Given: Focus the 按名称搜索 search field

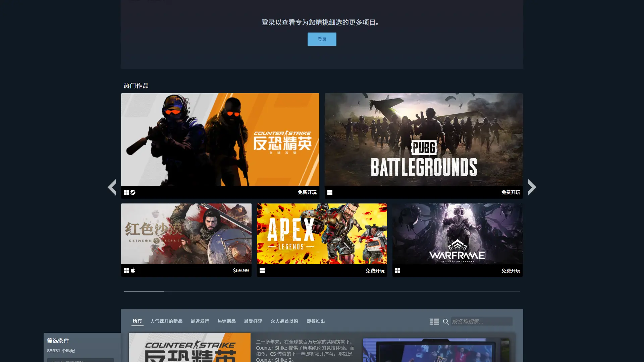Looking at the screenshot, I should [x=481, y=322].
